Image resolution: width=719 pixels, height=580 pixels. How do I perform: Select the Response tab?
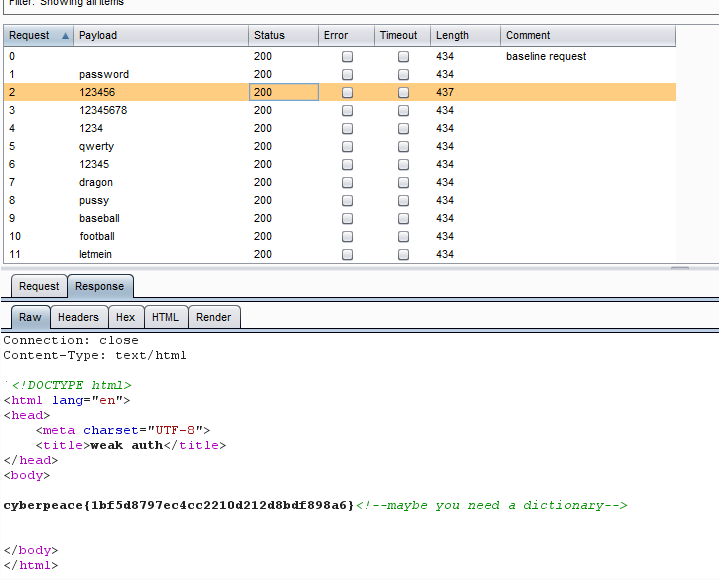pyautogui.click(x=100, y=286)
